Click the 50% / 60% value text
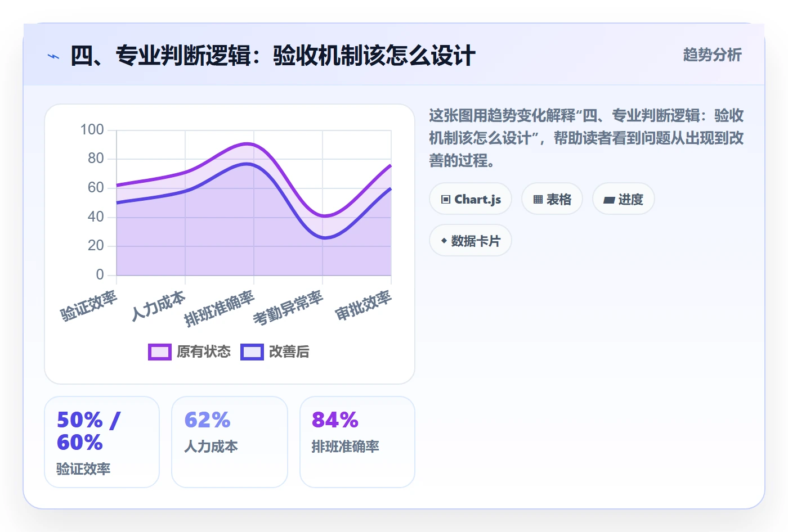Image resolution: width=788 pixels, height=532 pixels. (89, 431)
